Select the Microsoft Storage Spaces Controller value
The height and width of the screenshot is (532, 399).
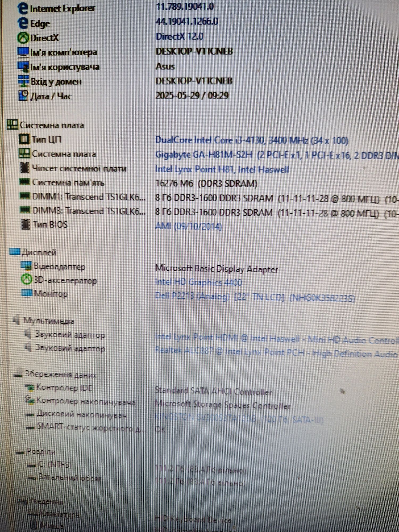tap(223, 405)
